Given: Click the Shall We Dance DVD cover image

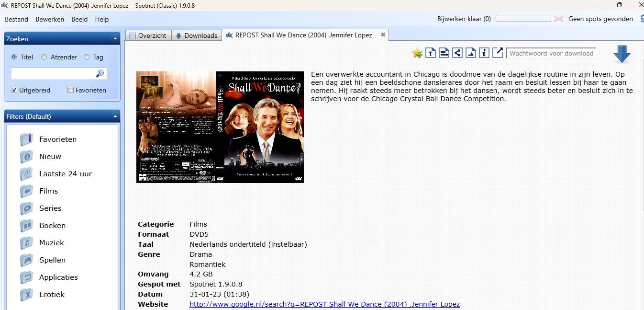Looking at the screenshot, I should coord(220,127).
